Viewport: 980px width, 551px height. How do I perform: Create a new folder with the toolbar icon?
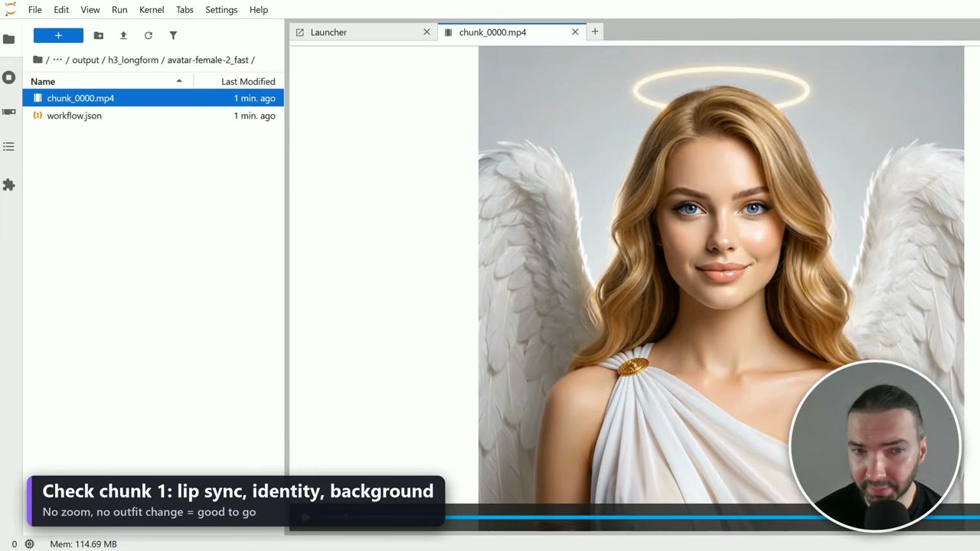(98, 35)
